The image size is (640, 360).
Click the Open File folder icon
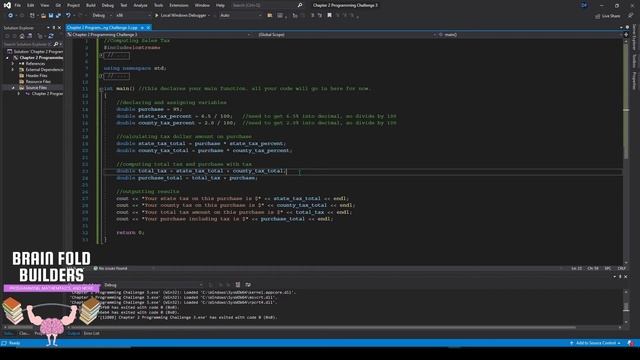click(43, 16)
